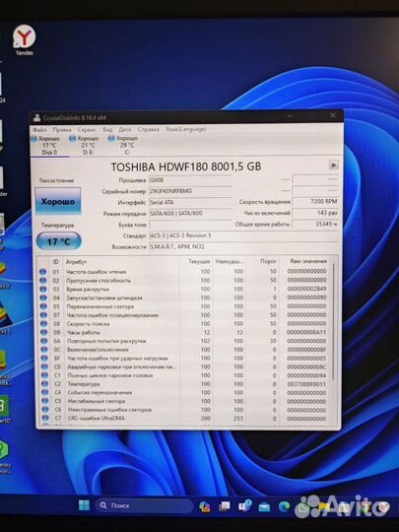Select Частота ошибок при ударных нагрузках row

tap(185, 358)
